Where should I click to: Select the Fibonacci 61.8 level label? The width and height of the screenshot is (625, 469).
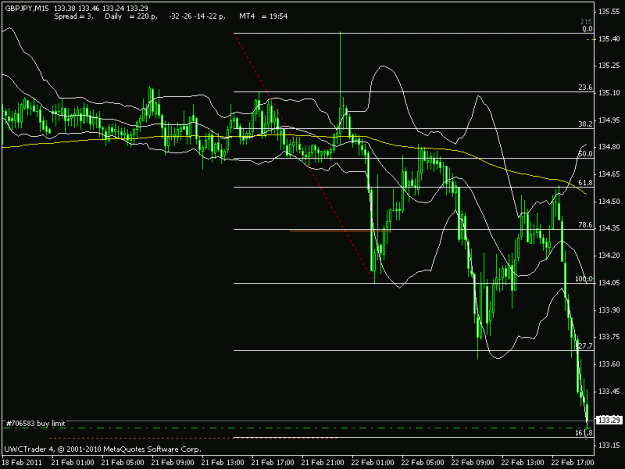point(585,182)
